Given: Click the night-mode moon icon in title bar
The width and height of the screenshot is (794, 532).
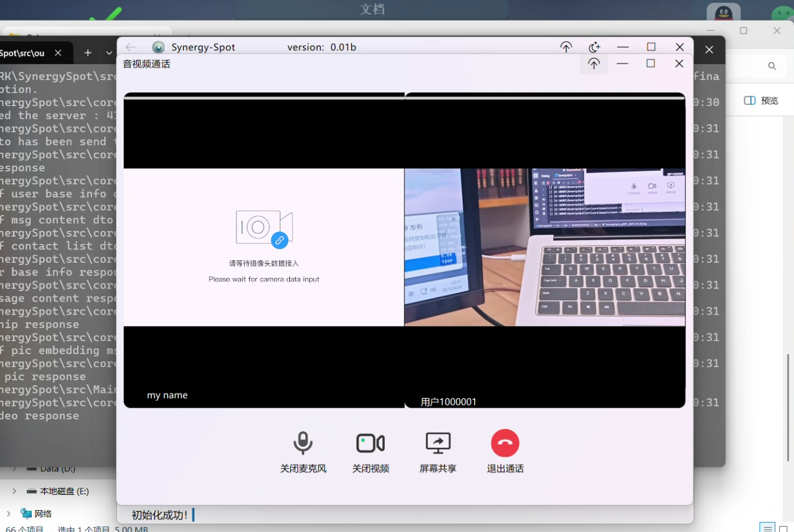Looking at the screenshot, I should (594, 47).
